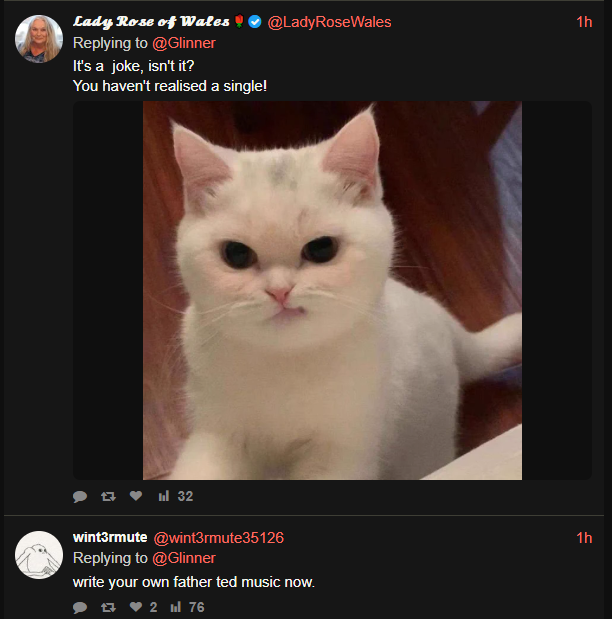This screenshot has height=619, width=612.
Task: Open @LadyRoseWales handle link
Action: tap(329, 22)
